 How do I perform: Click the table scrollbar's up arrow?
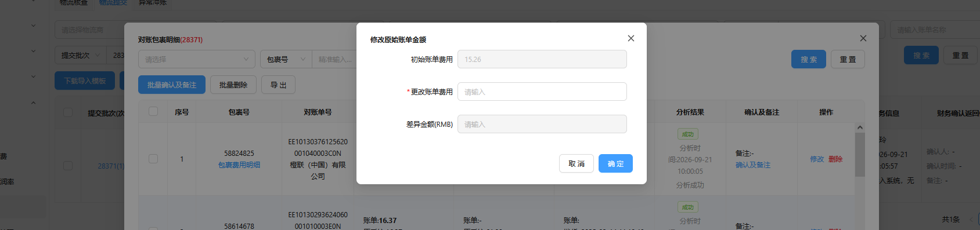tap(860, 127)
